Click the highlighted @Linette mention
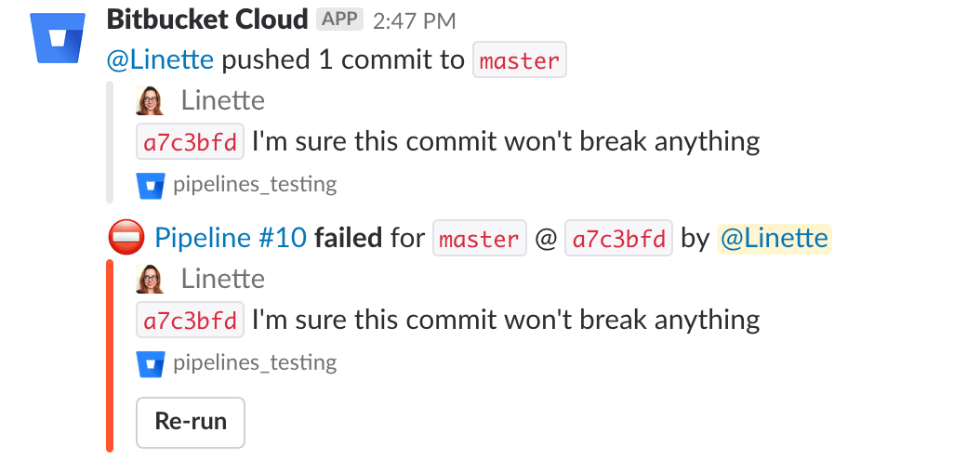This screenshot has height=472, width=980. point(775,238)
